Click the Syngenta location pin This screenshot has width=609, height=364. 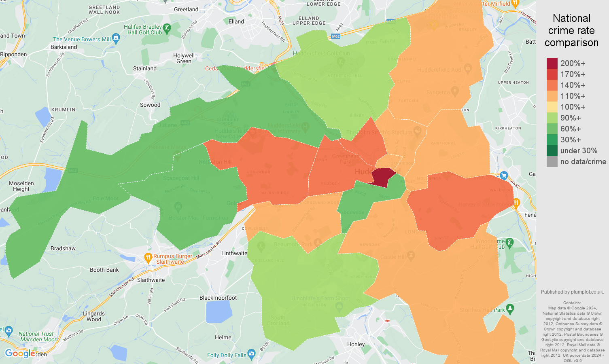pyautogui.click(x=455, y=91)
